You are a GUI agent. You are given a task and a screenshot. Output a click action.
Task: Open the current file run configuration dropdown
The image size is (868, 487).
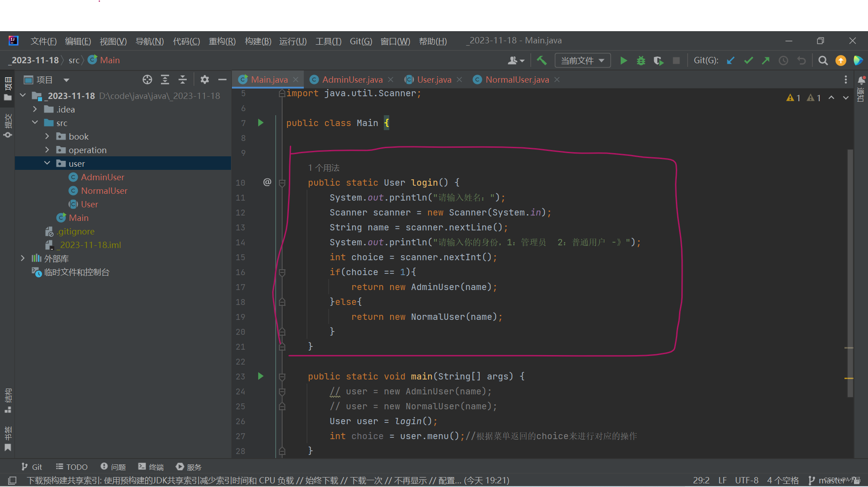[x=583, y=61]
